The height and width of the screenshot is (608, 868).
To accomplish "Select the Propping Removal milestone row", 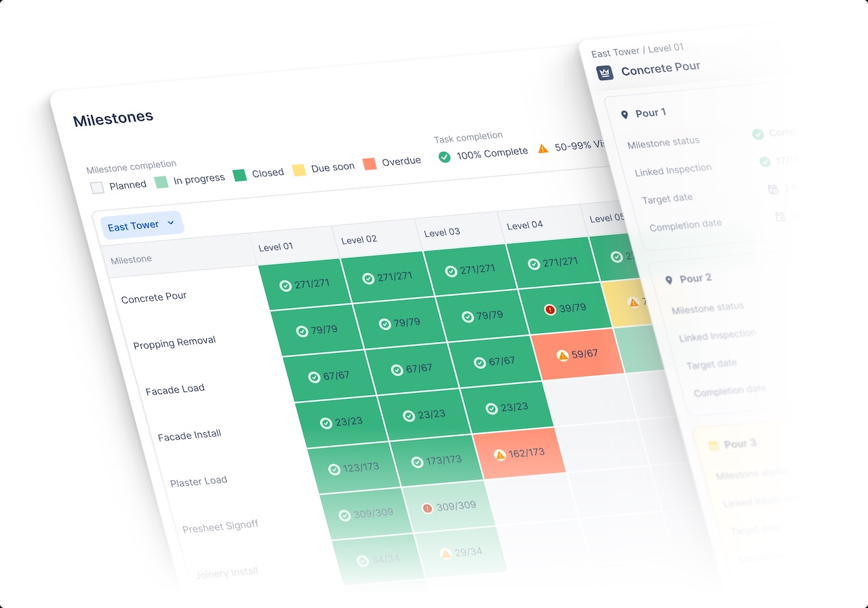I will [x=174, y=343].
